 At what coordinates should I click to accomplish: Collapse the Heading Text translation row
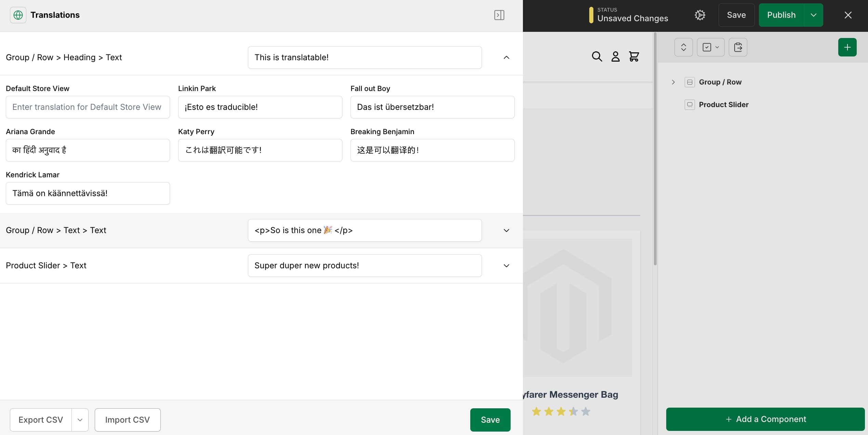pyautogui.click(x=506, y=57)
